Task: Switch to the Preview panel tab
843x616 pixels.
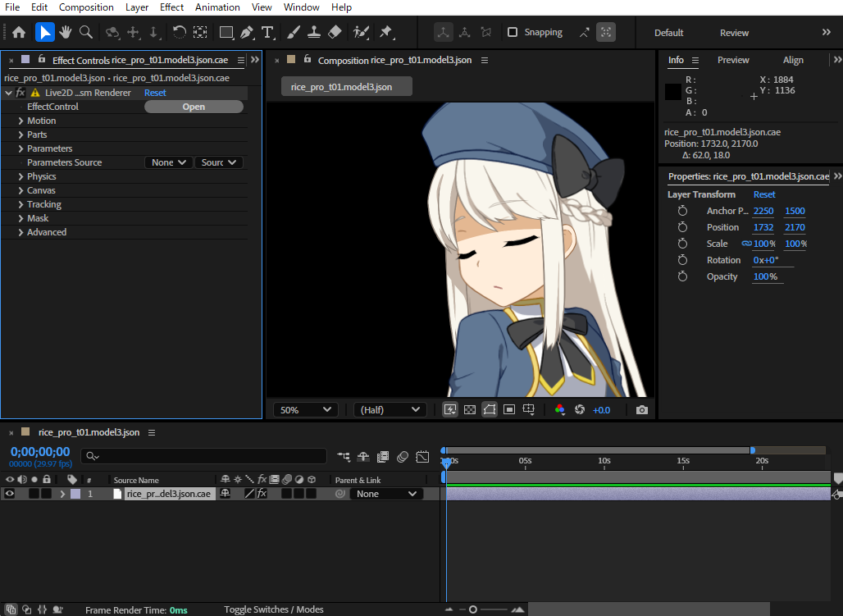Action: pos(733,60)
